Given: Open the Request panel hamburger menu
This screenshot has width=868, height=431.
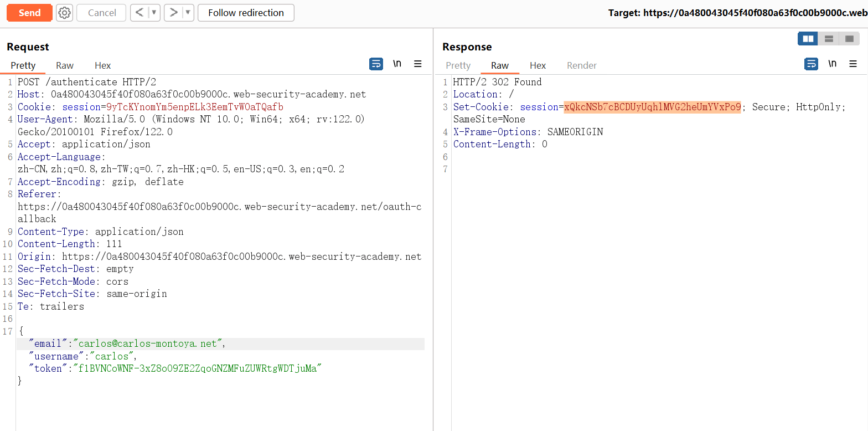Looking at the screenshot, I should (418, 64).
